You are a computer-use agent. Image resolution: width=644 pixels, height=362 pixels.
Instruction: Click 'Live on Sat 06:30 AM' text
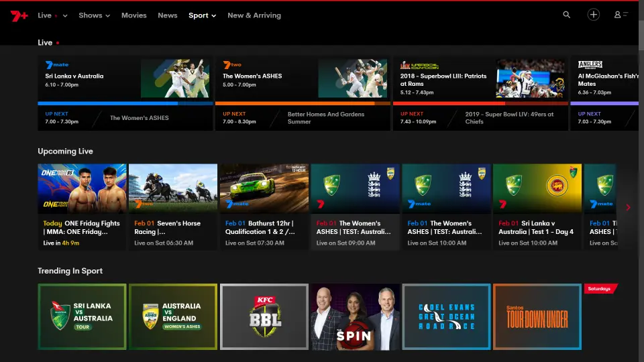pos(164,243)
